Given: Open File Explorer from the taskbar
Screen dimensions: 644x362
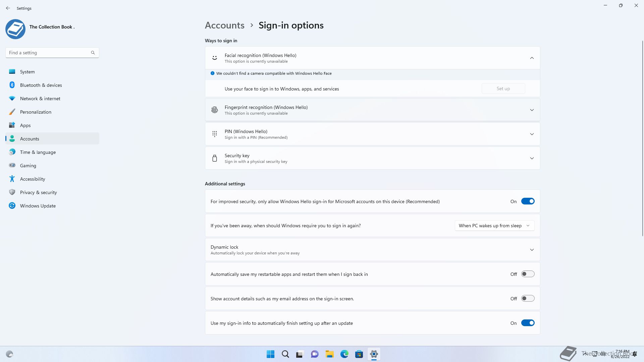Looking at the screenshot, I should tap(329, 354).
